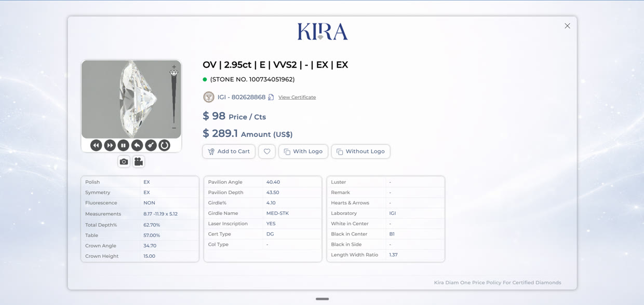The image size is (644, 305).
Task: Click the Luster row label
Action: point(338,182)
